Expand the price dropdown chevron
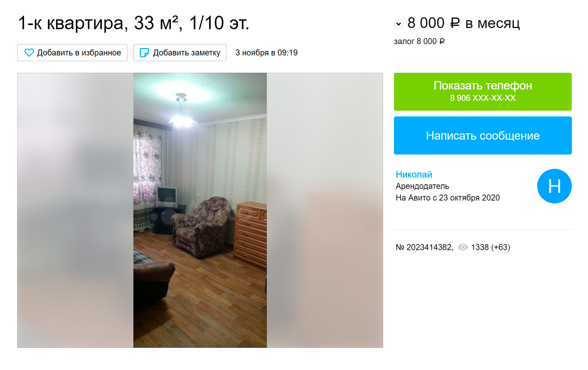 pos(398,24)
